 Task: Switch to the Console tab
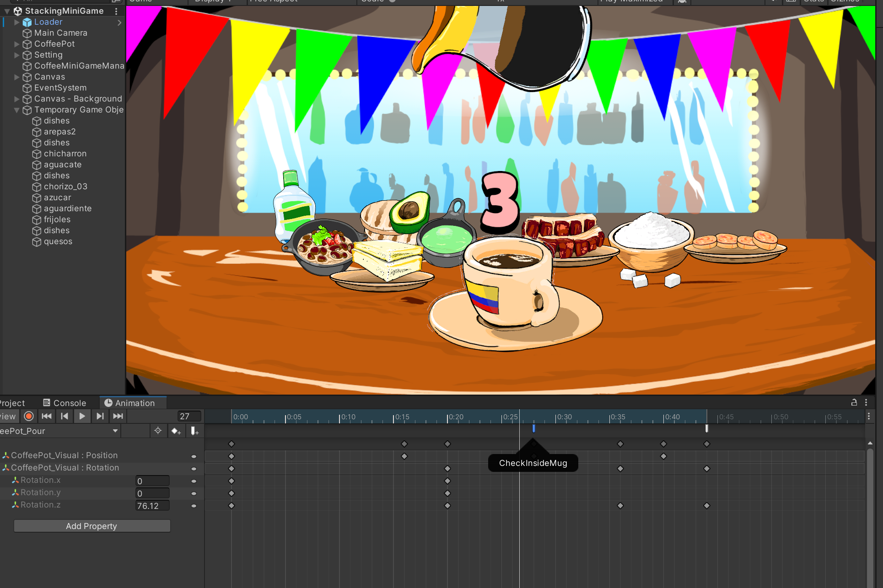pyautogui.click(x=65, y=403)
